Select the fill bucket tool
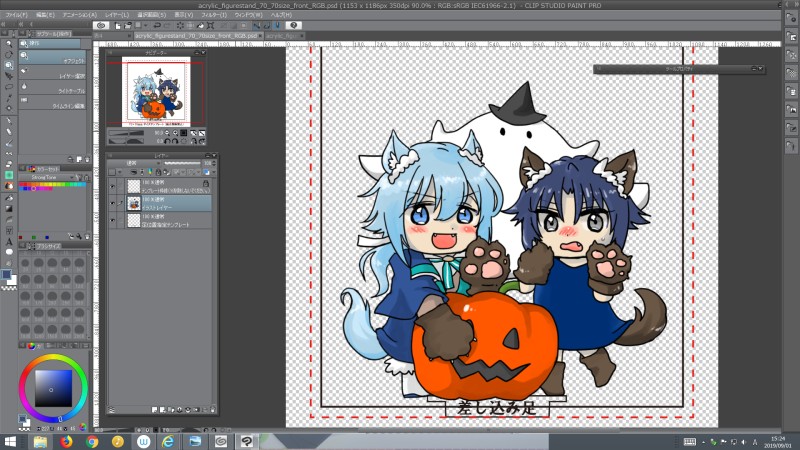Image resolution: width=800 pixels, height=450 pixels. (9, 198)
